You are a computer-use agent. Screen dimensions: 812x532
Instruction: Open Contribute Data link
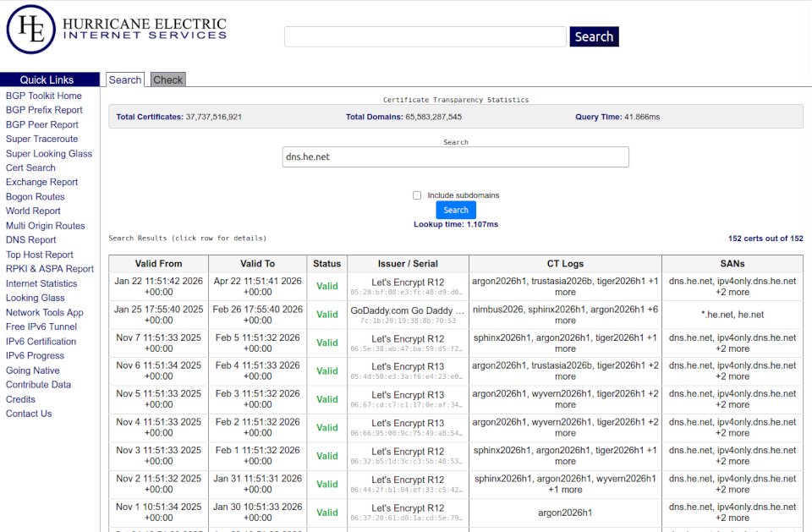point(38,385)
